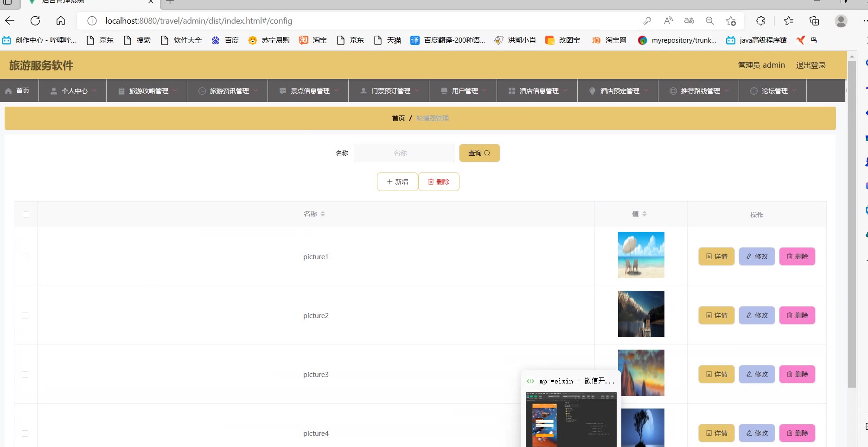
Task: Click 删除 for picture2 row
Action: pyautogui.click(x=797, y=315)
